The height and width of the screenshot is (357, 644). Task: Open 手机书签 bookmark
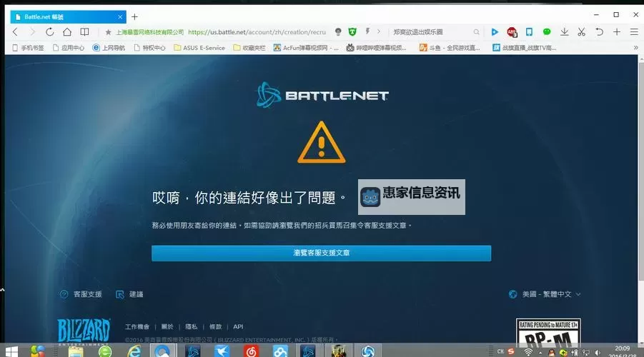(x=28, y=48)
